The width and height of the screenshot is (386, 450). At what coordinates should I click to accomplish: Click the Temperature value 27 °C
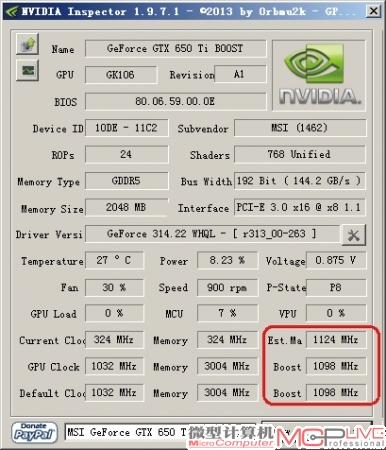click(x=114, y=260)
